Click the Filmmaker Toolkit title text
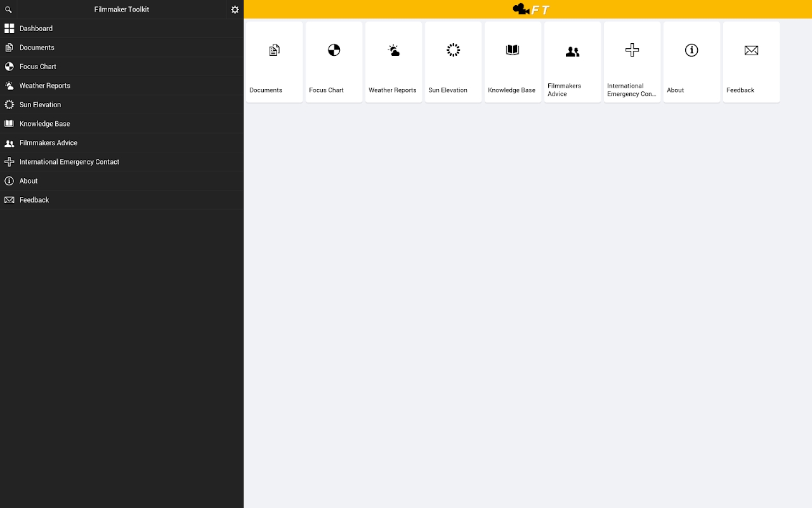Image resolution: width=812 pixels, height=508 pixels. click(x=122, y=10)
